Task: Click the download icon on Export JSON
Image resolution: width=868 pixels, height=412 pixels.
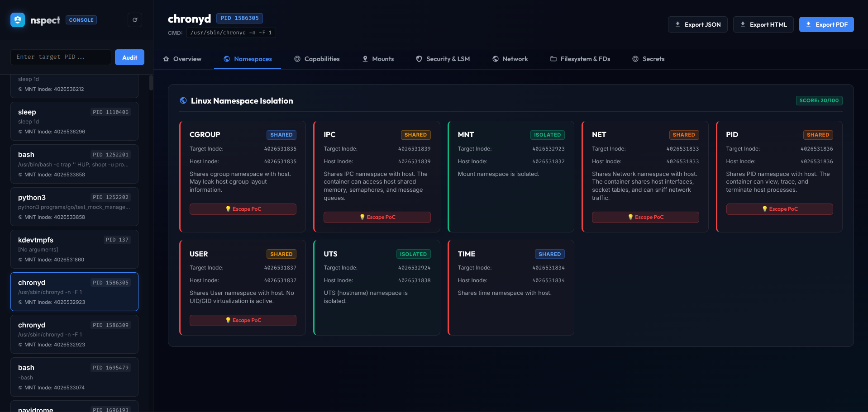Action: pyautogui.click(x=677, y=24)
